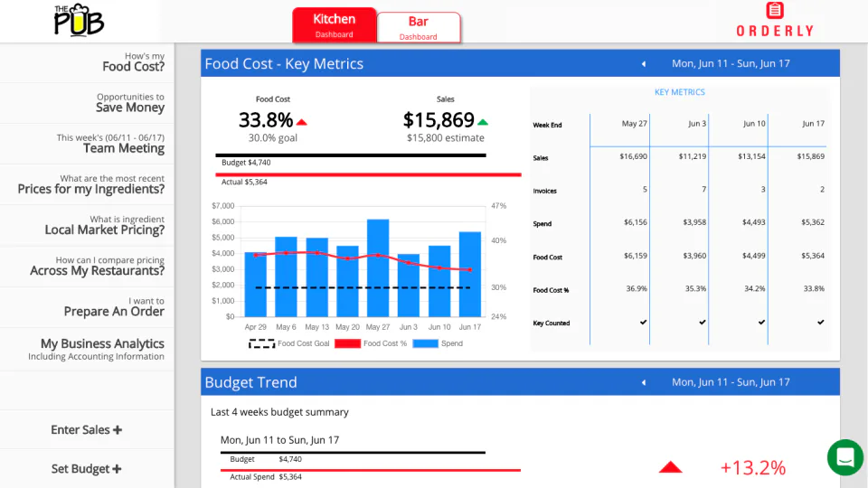Click the Jun 3 invoices count 7
The height and width of the screenshot is (488, 868).
(704, 190)
